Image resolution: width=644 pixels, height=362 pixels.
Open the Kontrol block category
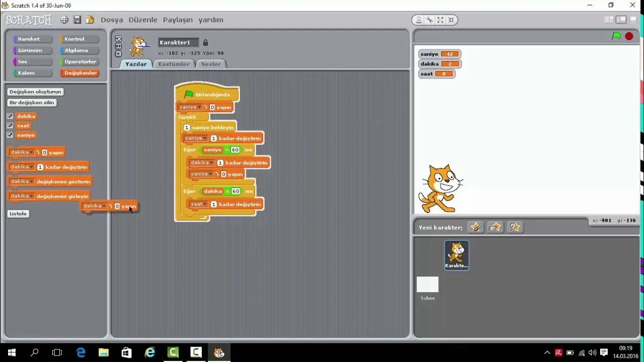pos(79,39)
